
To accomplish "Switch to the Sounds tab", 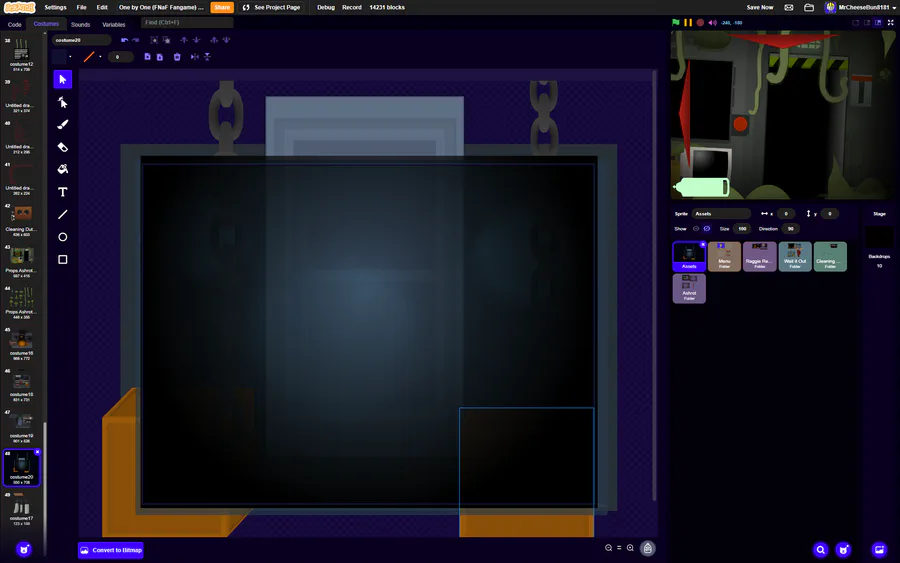I will (80, 25).
